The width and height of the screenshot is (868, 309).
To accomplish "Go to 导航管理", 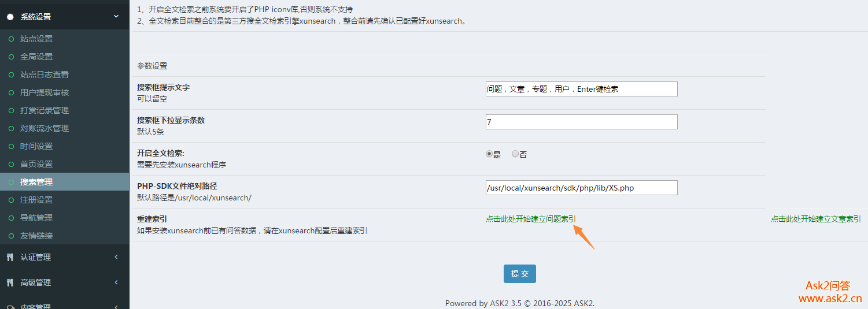I will (x=36, y=218).
